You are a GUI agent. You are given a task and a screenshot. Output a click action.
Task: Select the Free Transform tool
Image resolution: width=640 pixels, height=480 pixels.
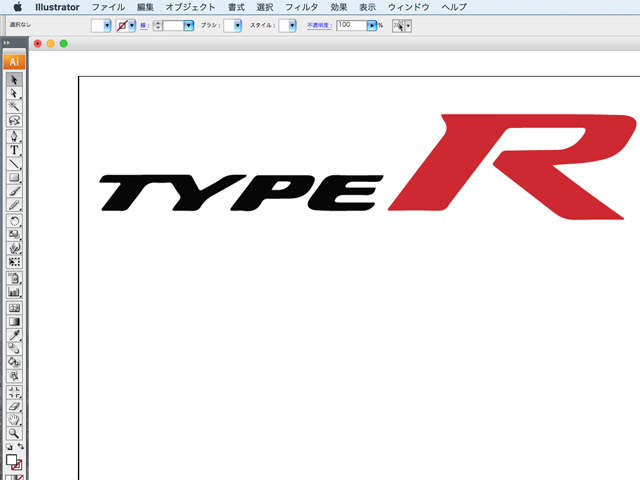coord(14,262)
